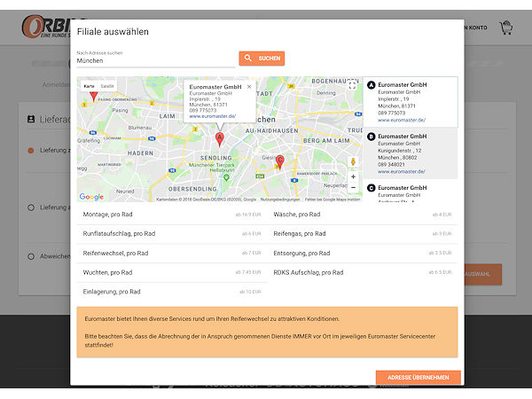Select Reifengas, pro Rad row
The image size is (532, 399).
pyautogui.click(x=363, y=234)
